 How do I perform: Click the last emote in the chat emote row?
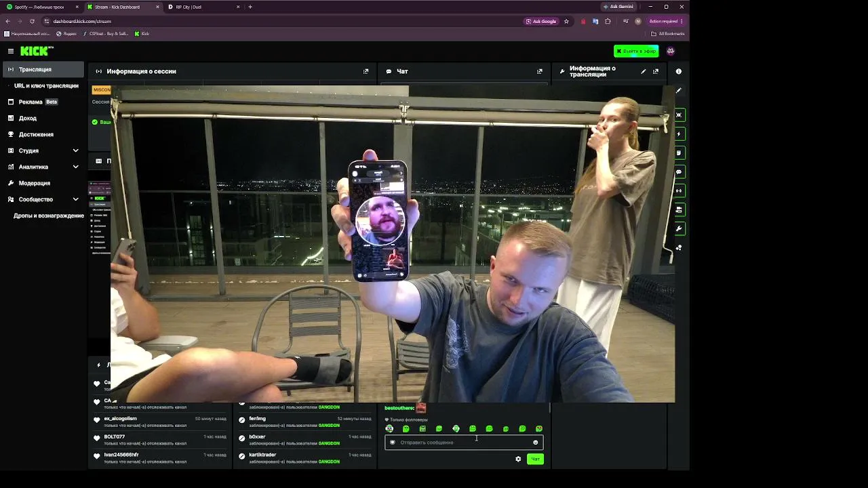pyautogui.click(x=539, y=428)
